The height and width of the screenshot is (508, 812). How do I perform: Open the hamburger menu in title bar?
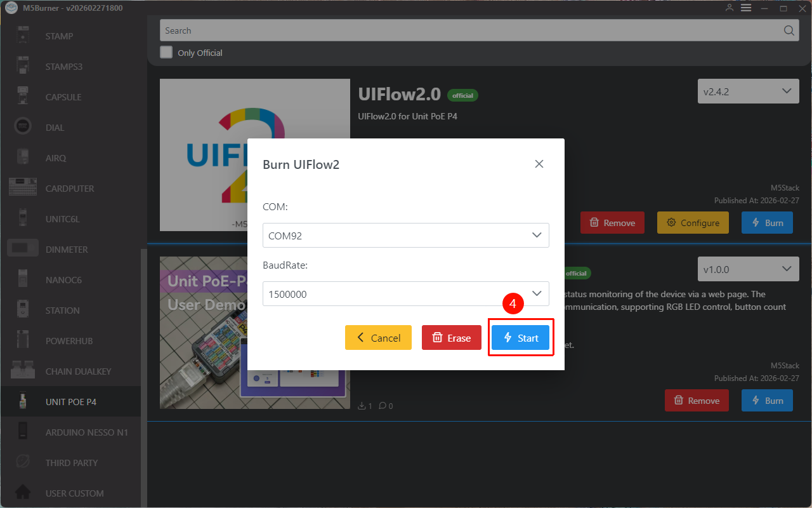pyautogui.click(x=746, y=8)
